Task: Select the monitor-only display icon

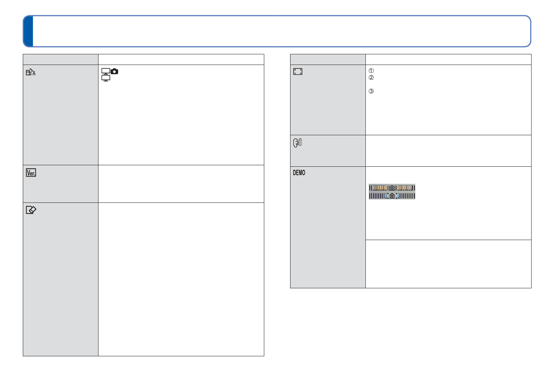Action: click(106, 78)
